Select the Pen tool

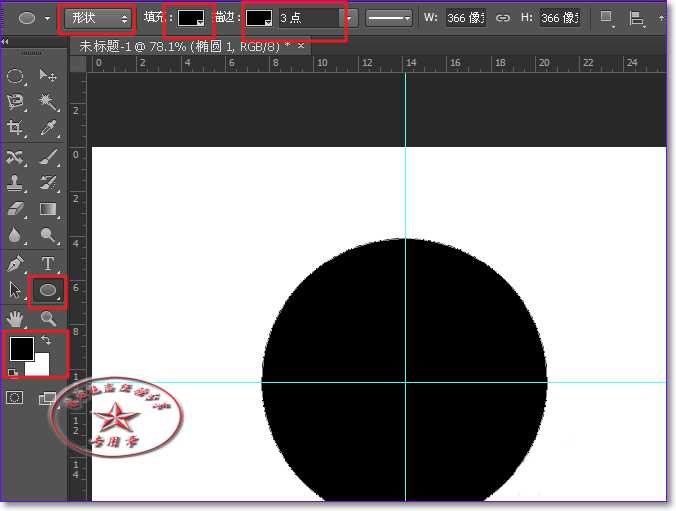(16, 264)
